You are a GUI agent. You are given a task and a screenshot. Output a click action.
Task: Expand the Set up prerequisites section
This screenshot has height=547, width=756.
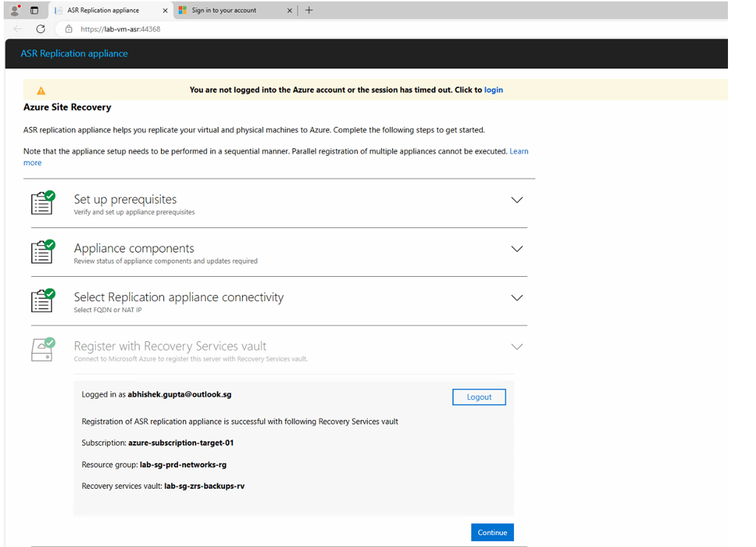517,200
